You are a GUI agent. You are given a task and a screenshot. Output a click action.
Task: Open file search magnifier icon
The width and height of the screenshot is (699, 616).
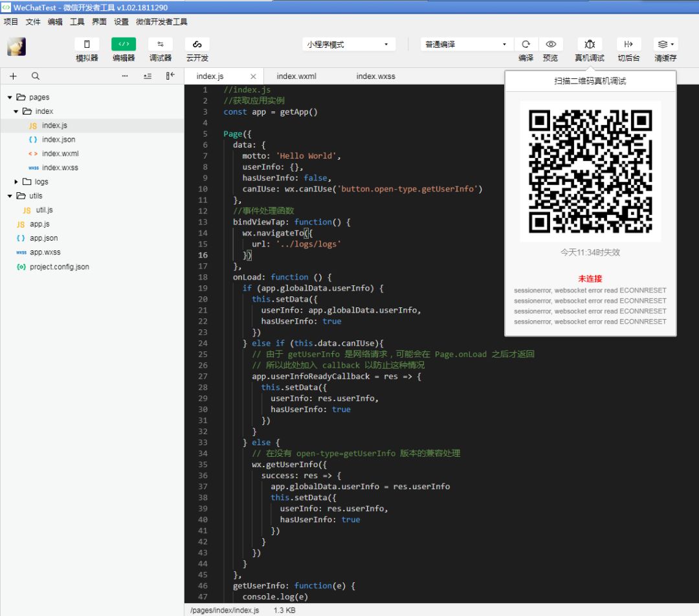point(36,76)
